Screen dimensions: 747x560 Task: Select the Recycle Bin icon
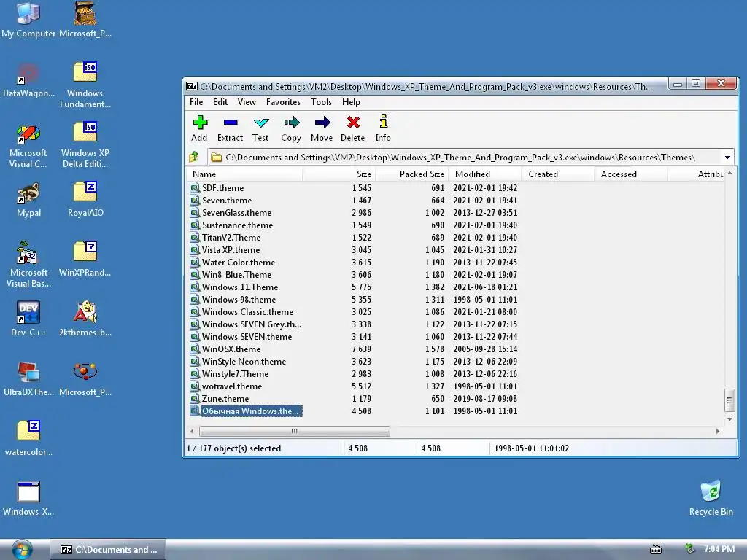tap(711, 498)
